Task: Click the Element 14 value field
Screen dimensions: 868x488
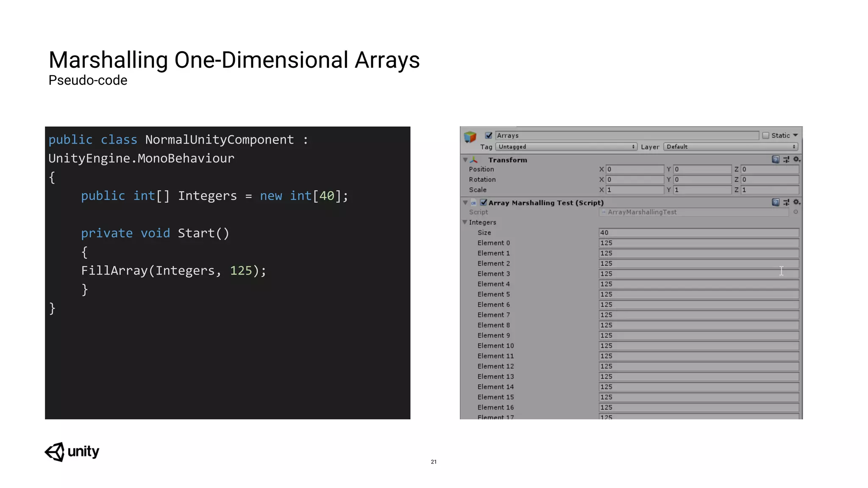Action: pyautogui.click(x=699, y=387)
